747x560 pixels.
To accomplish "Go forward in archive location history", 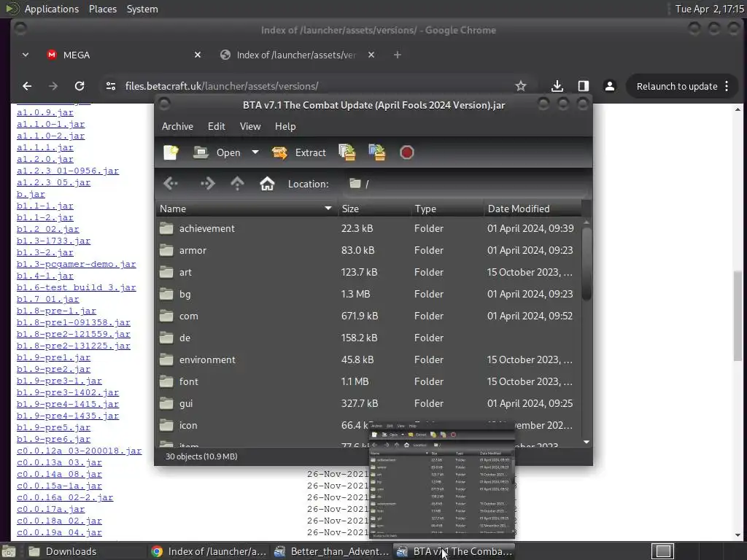I will click(x=208, y=184).
